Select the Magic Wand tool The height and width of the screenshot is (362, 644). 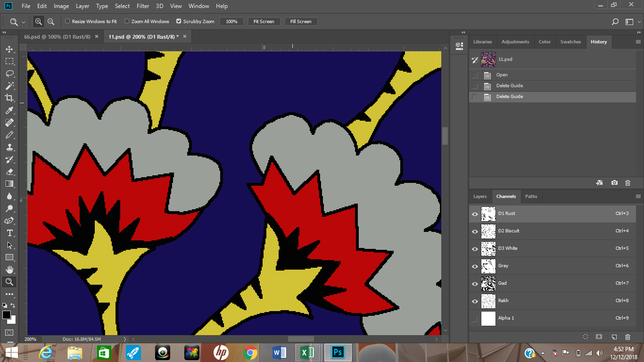click(x=9, y=86)
